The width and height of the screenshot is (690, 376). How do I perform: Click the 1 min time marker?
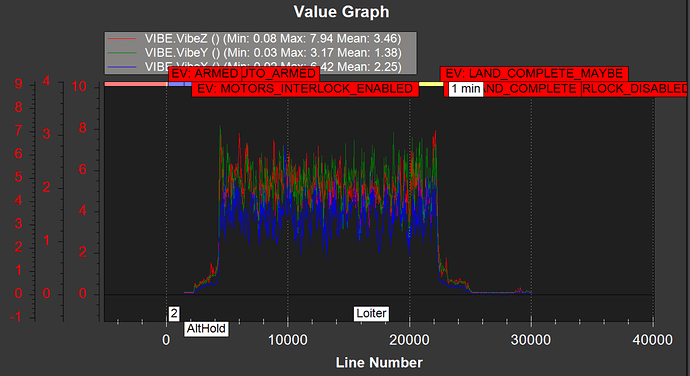pos(466,89)
